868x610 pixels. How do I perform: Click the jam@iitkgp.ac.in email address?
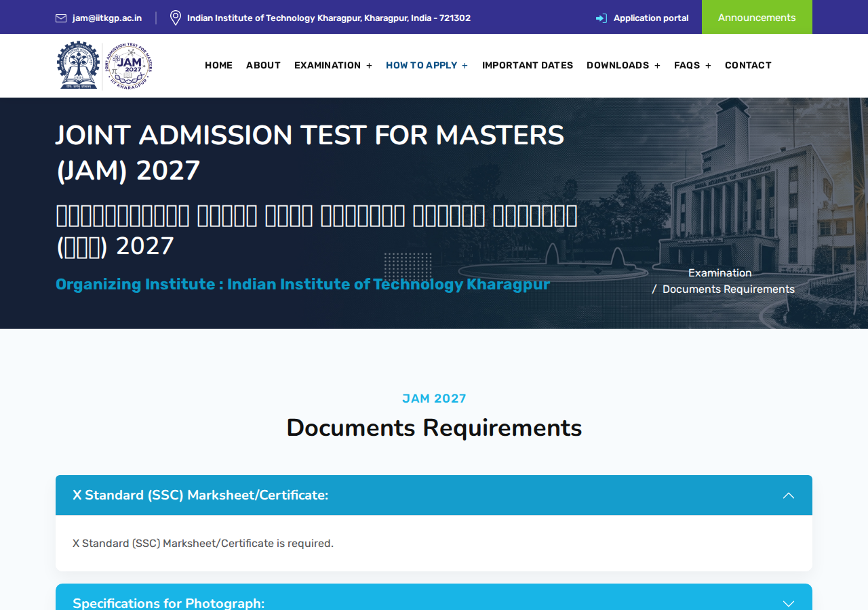point(107,18)
